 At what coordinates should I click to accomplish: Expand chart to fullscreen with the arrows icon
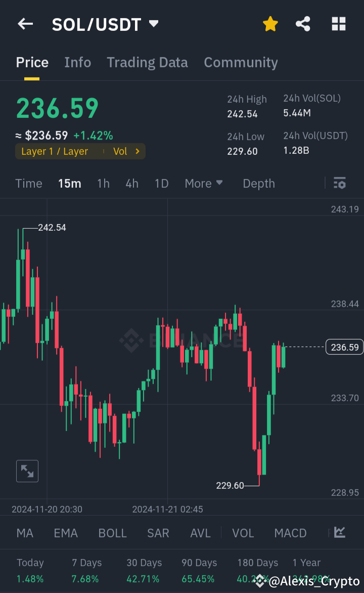27,471
